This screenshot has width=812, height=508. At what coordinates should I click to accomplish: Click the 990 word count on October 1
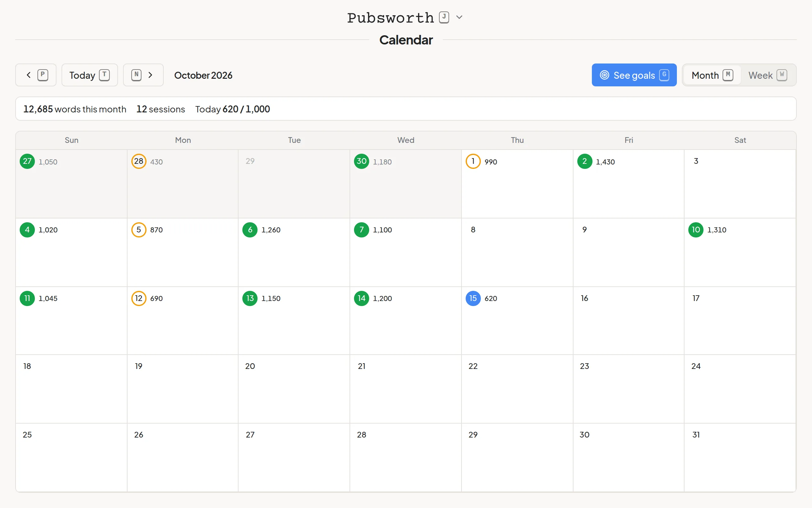pyautogui.click(x=491, y=162)
